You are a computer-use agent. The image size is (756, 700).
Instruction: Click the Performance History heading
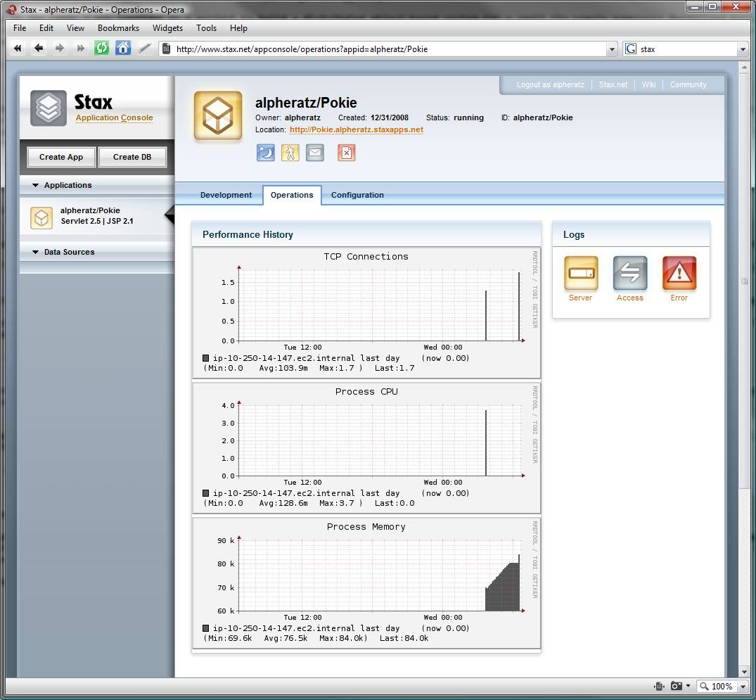[x=248, y=234]
